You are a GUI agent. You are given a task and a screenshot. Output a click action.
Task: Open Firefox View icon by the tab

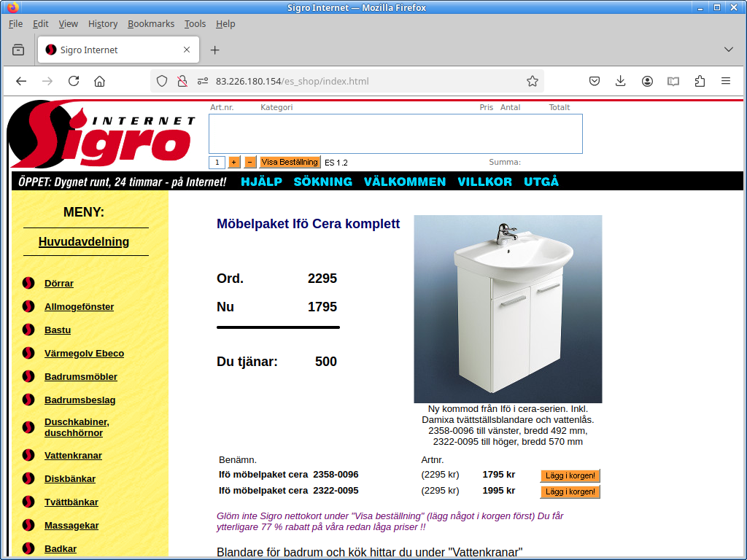[x=18, y=50]
